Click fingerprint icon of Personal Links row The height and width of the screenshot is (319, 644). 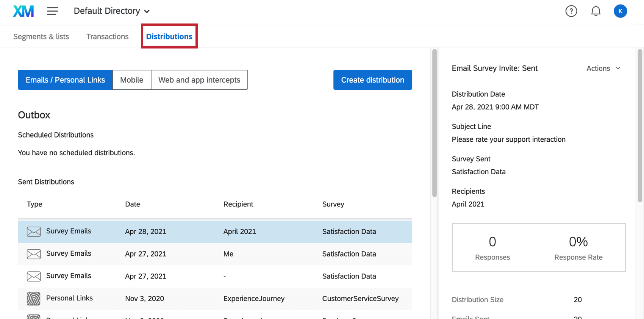pyautogui.click(x=34, y=299)
